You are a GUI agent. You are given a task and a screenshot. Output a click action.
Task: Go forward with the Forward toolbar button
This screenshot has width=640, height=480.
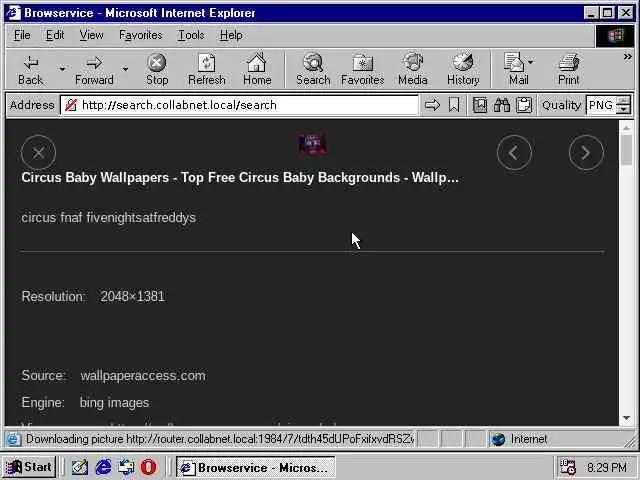click(x=94, y=69)
